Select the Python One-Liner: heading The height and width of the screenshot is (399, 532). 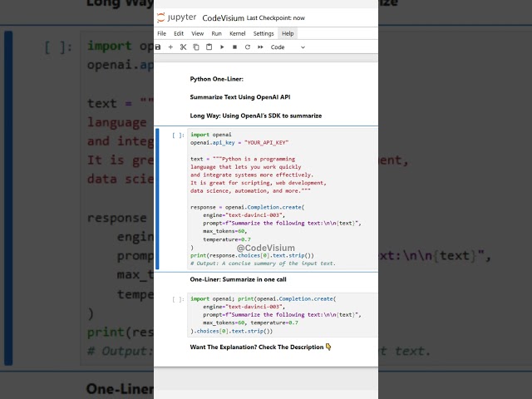[216, 79]
